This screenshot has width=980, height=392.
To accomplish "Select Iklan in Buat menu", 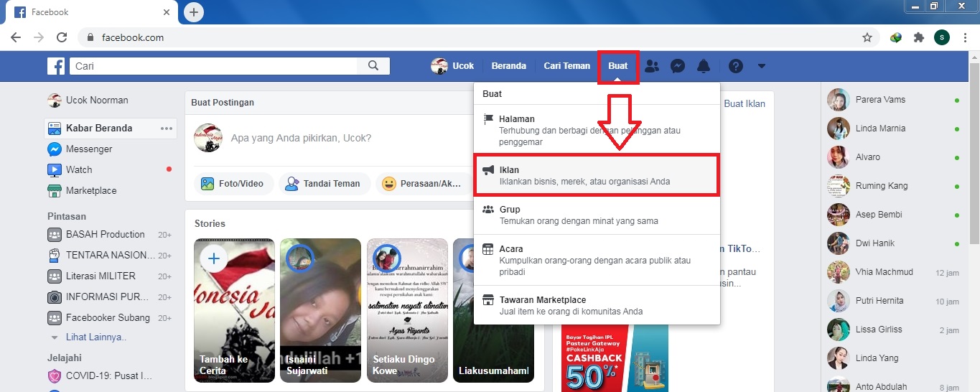I will point(597,175).
